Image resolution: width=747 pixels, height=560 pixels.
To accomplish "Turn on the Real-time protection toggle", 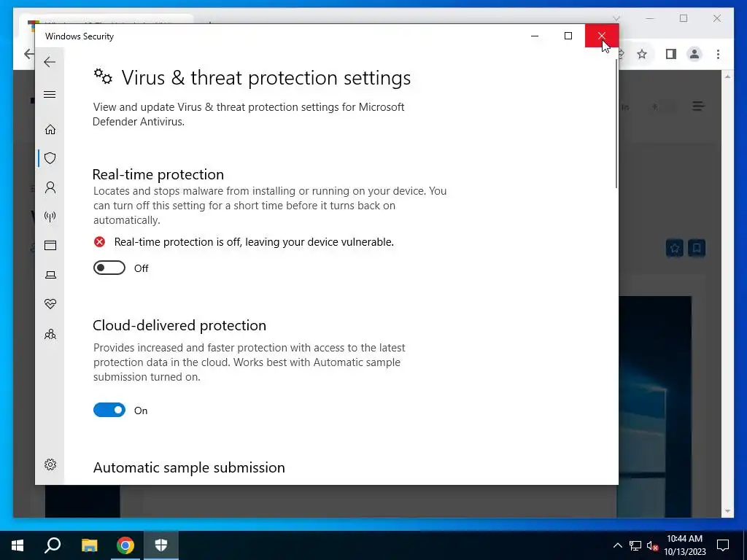I will (109, 268).
